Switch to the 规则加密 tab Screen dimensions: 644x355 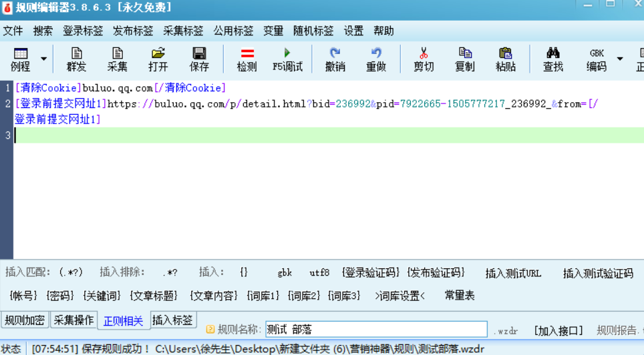tap(25, 320)
